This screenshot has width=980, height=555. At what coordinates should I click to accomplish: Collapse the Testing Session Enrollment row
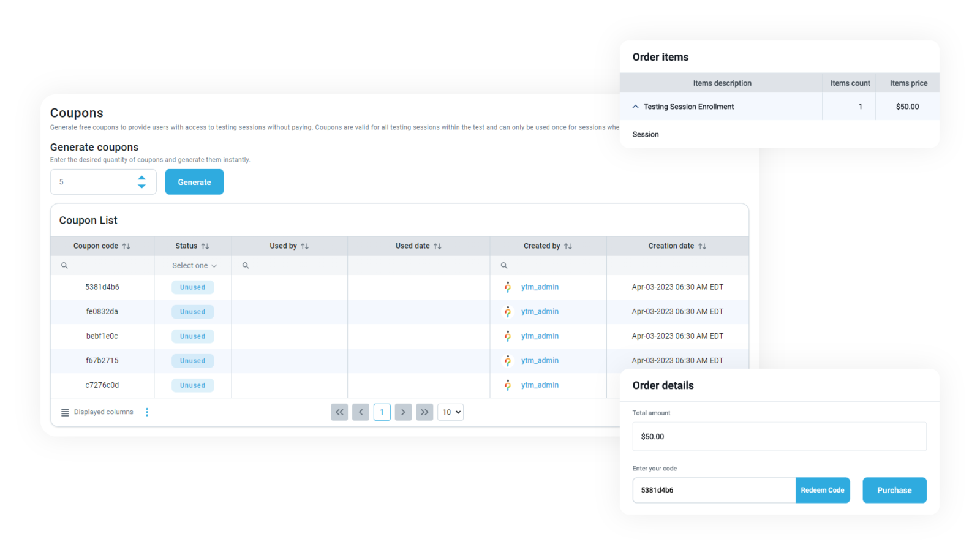tap(636, 107)
